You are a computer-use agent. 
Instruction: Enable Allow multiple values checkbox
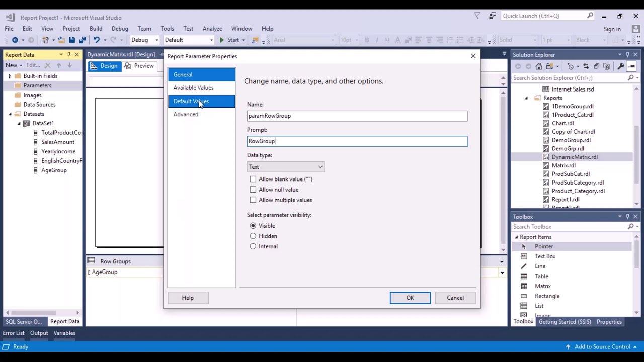[x=253, y=200]
